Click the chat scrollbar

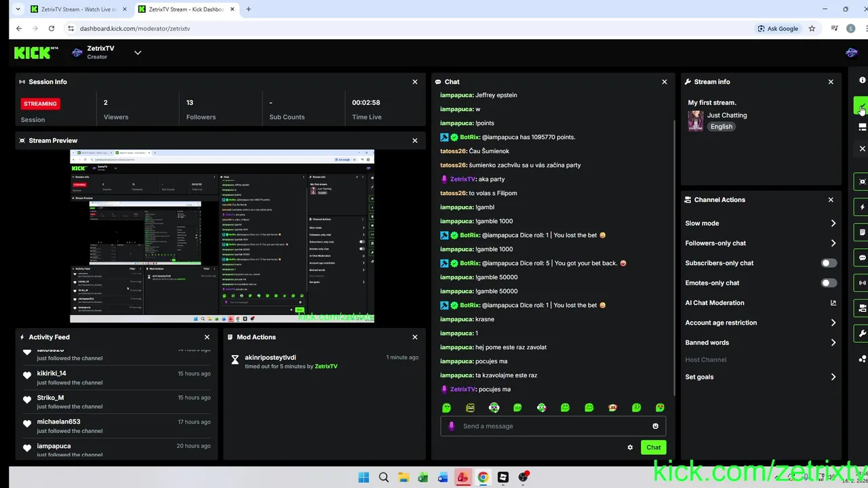pos(673,258)
